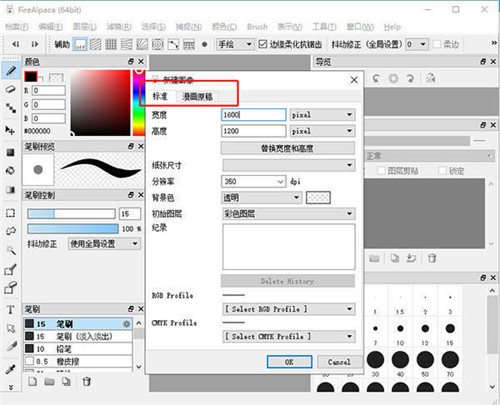The width and height of the screenshot is (500, 405).
Task: Click the 替换宽度和高度 button
Action: click(x=287, y=148)
